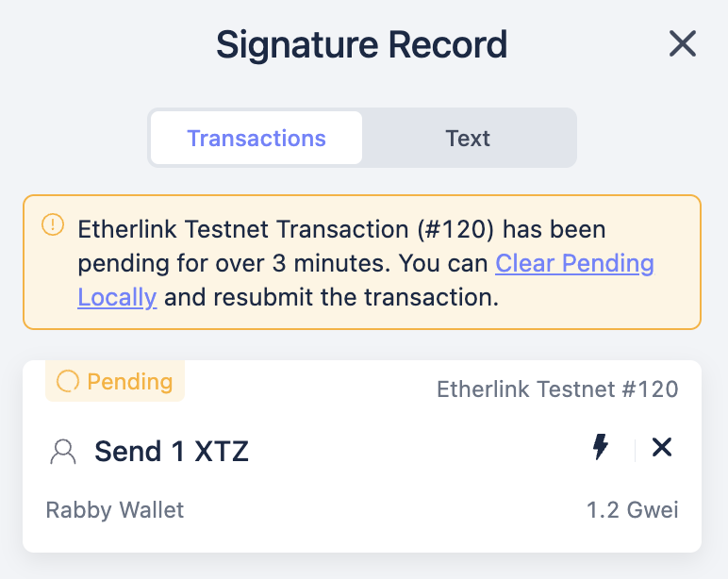Click the thin divider between bolt and cancel icons
The image size is (728, 579).
point(636,450)
